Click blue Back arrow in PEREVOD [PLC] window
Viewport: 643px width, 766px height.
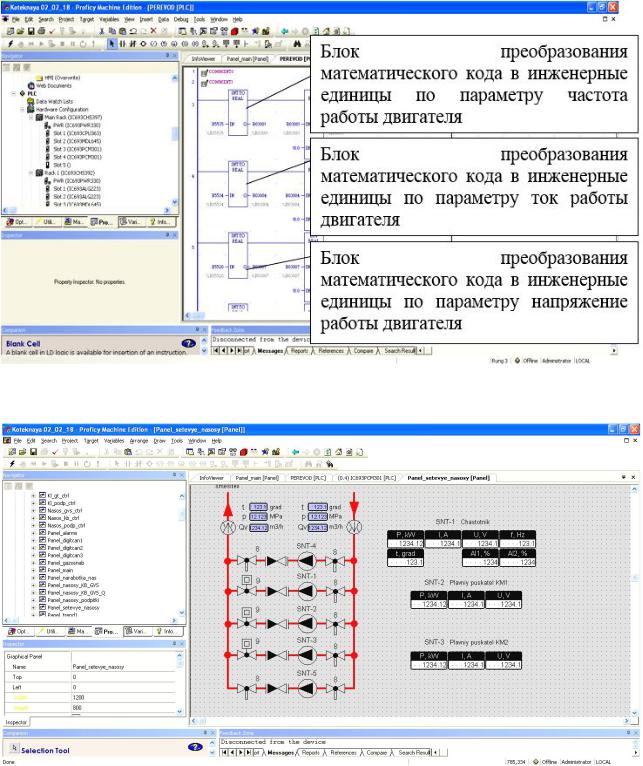point(285,31)
